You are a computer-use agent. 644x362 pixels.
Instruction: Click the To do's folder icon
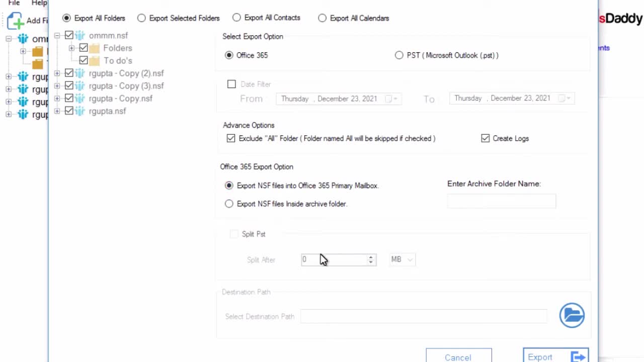95,61
